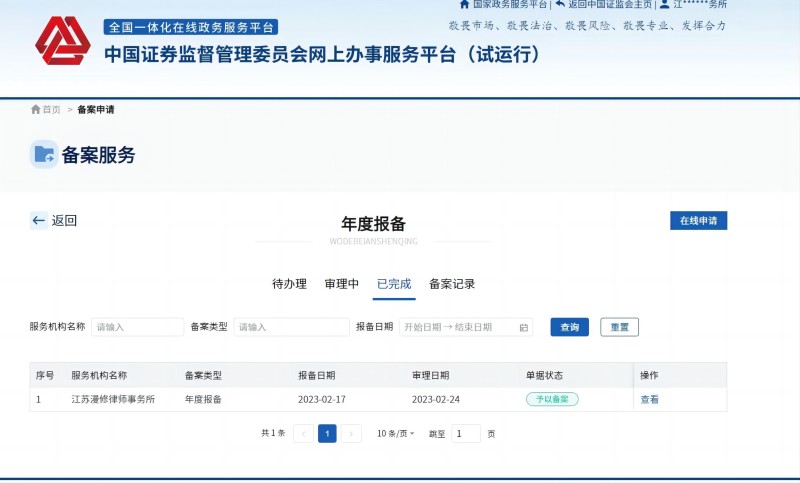Open the 查看 link for row 1
The image size is (800, 483).
pos(649,399)
